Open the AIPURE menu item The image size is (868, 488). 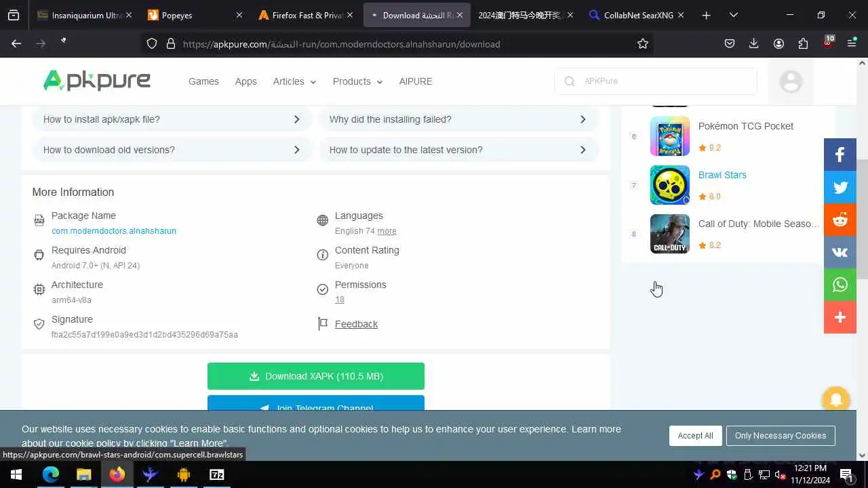pyautogui.click(x=416, y=81)
